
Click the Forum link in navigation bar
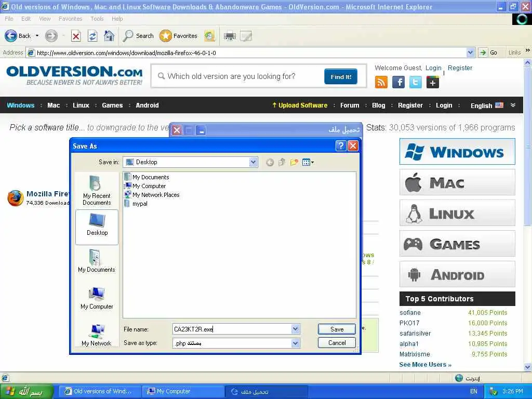click(x=350, y=105)
